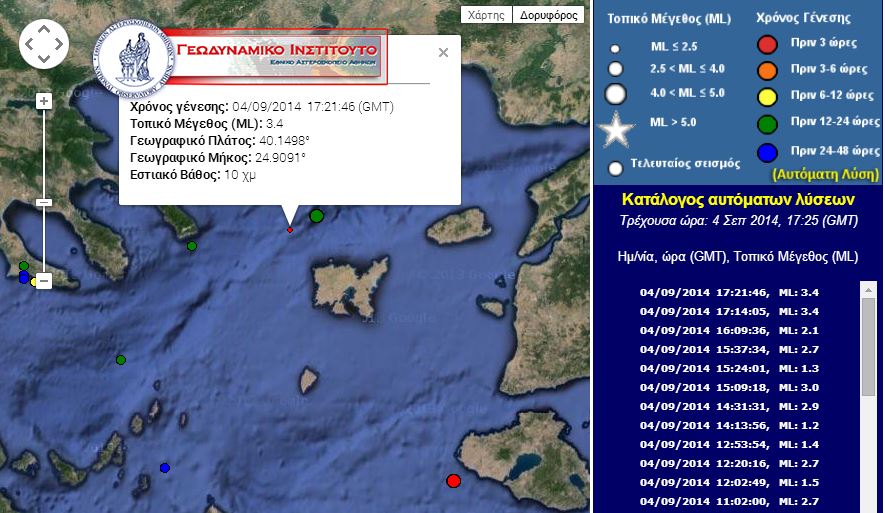Viewport: 885px width, 513px height.
Task: Zoom in with the plus button
Action: (43, 101)
